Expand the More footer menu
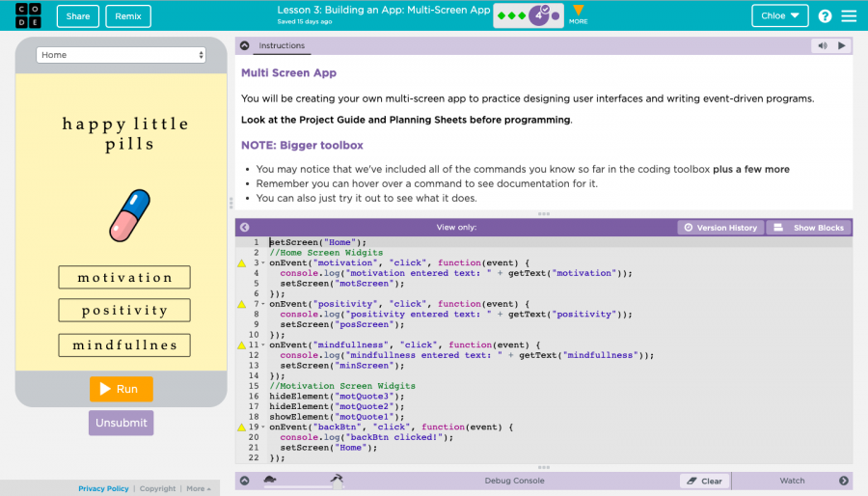868x496 pixels. click(198, 488)
